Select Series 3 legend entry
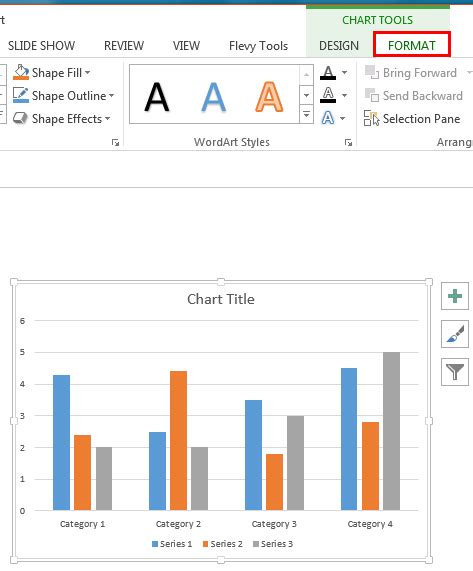Viewport: 473px width, 571px height. click(273, 544)
